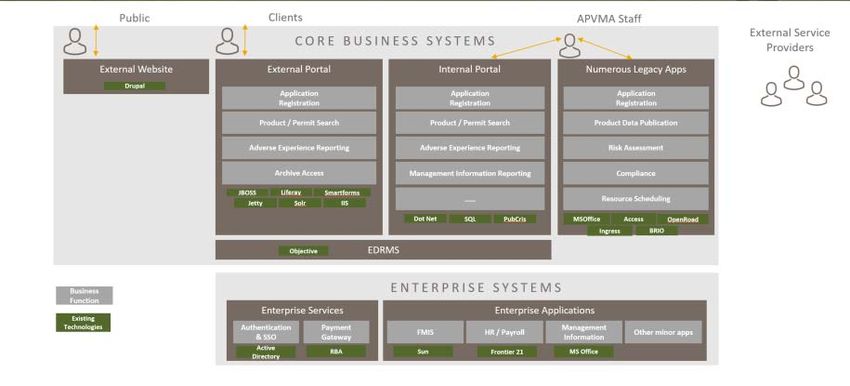Click the vertical arrow beside Public icon
Screen dimensions: 850x386
point(96,40)
